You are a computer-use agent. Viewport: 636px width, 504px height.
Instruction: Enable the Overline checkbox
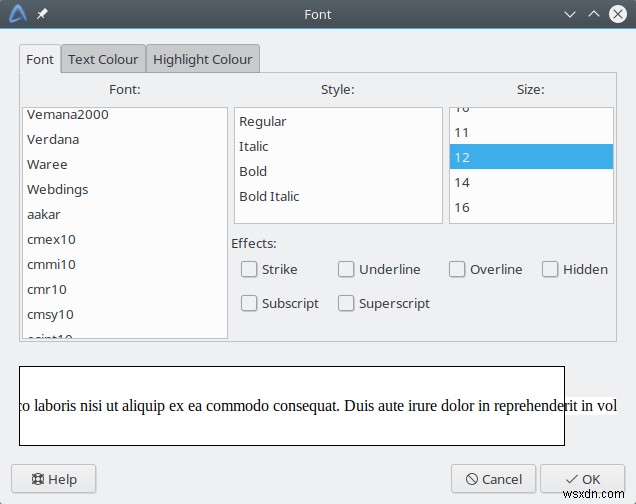tap(457, 269)
